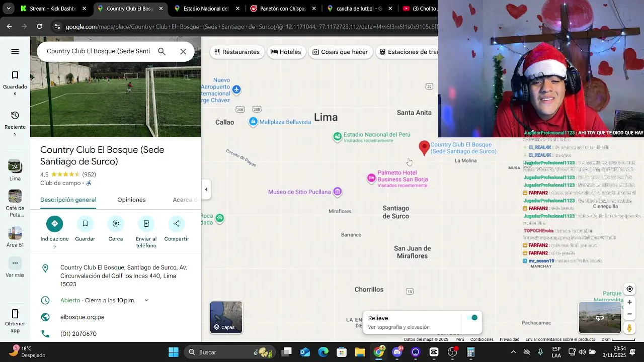Image resolution: width=644 pixels, height=362 pixels.
Task: Open Chrome tab search dropdown arrow
Action: click(9, 9)
